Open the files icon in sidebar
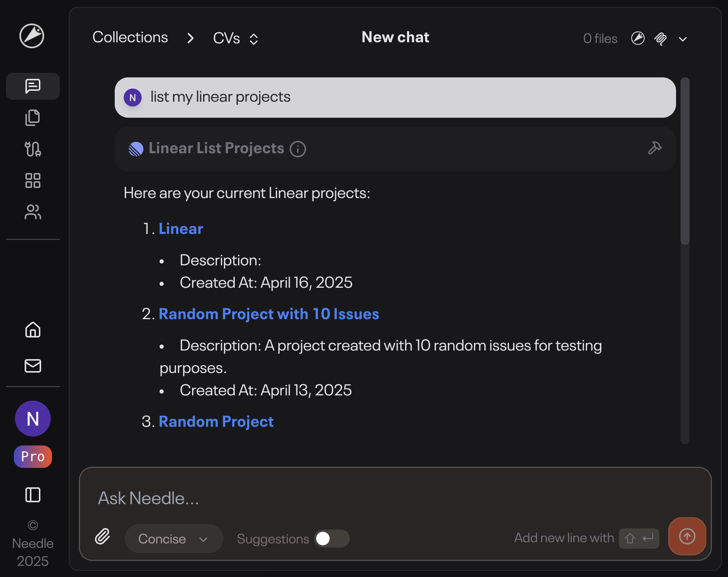Image resolution: width=728 pixels, height=577 pixels. (x=33, y=118)
